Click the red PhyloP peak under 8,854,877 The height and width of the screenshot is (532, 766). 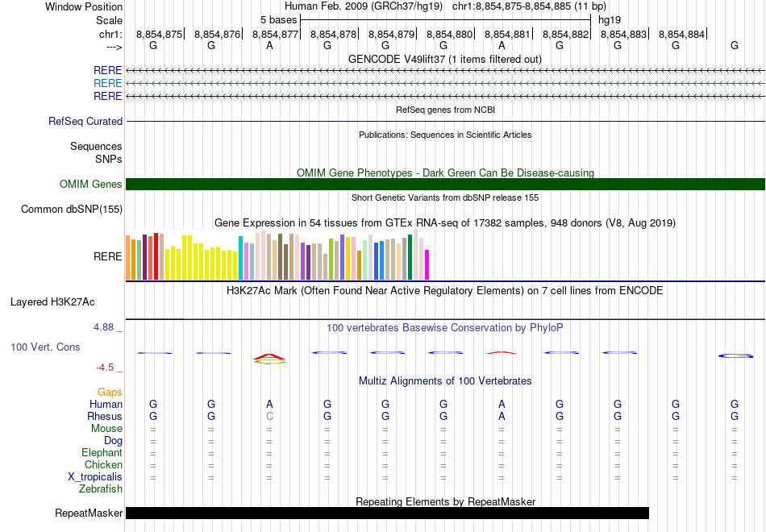(x=269, y=357)
